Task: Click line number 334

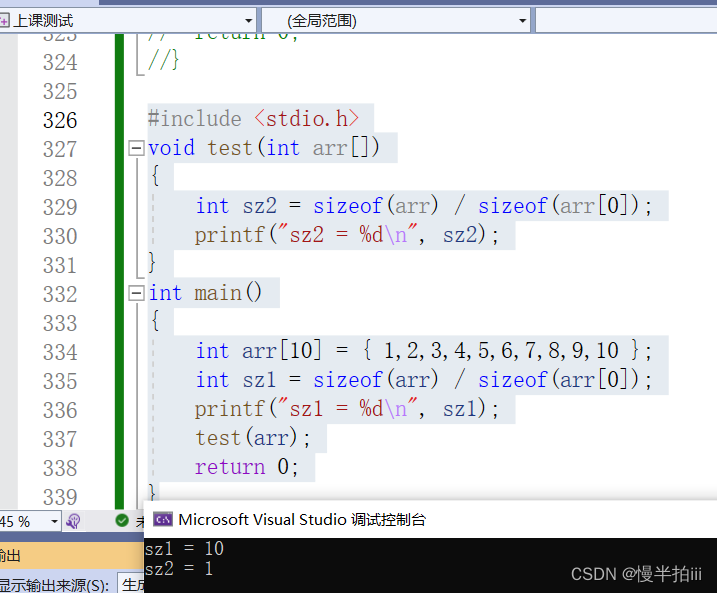Action: pos(60,353)
